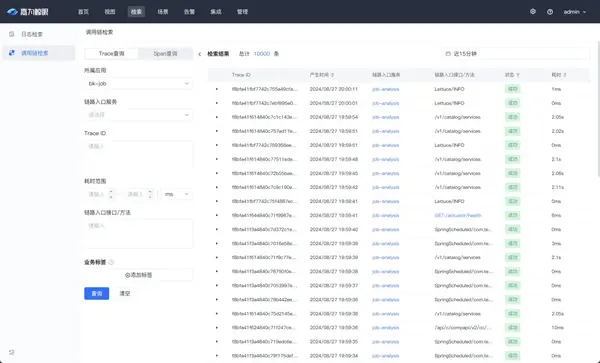The image size is (600, 363).
Task: Open the admin user dropdown
Action: [575, 12]
